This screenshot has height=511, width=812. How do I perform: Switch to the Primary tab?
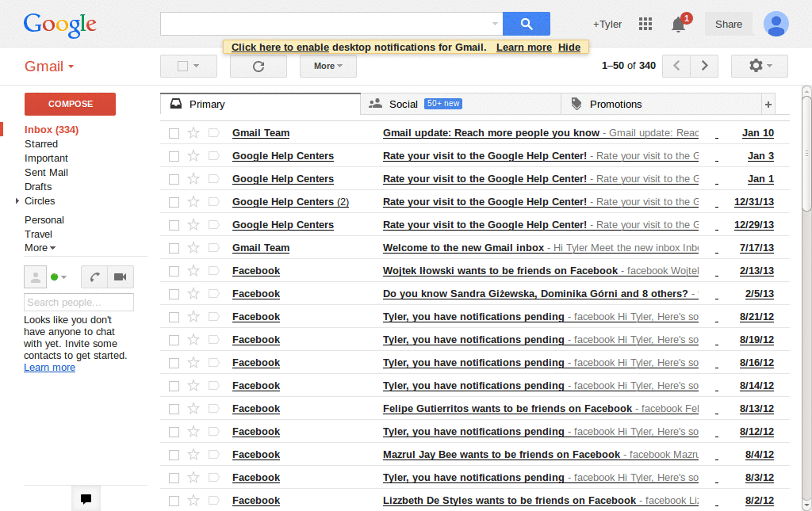260,105
